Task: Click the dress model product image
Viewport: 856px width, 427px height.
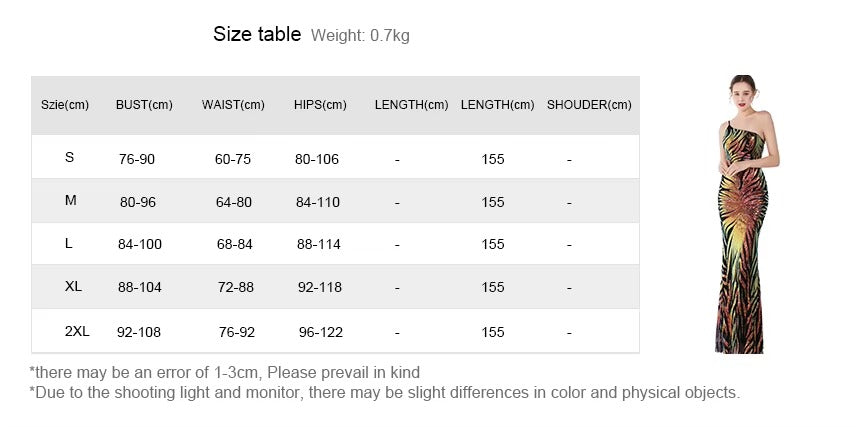Action: (743, 214)
